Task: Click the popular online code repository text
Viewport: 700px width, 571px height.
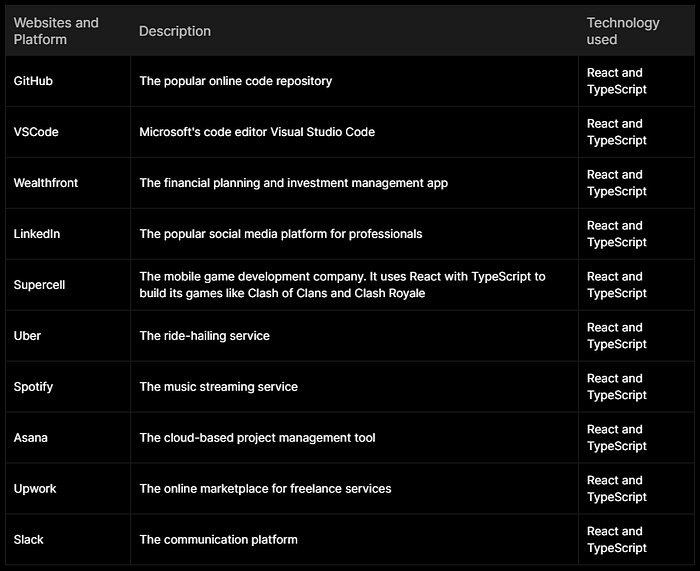Action: pos(236,81)
